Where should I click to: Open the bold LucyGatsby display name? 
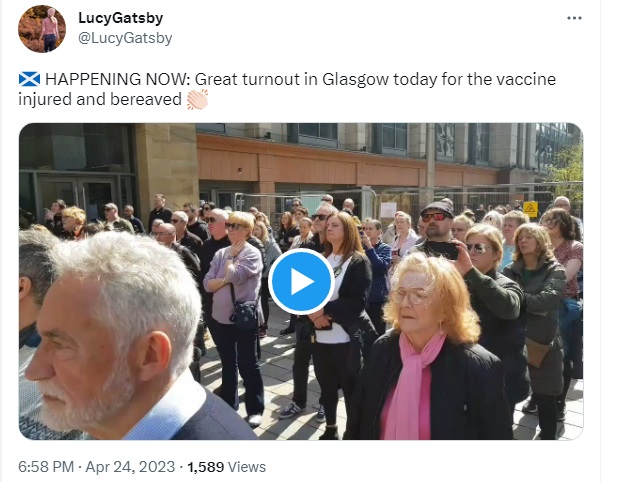120,18
